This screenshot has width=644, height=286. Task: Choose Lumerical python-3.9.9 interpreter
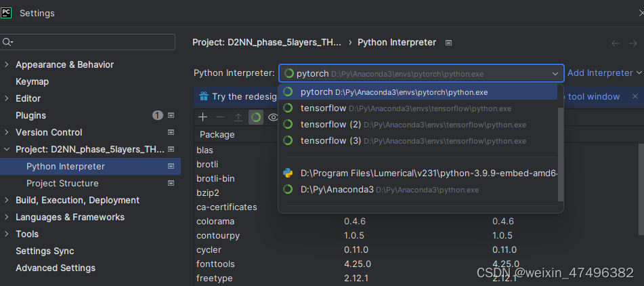[x=420, y=173]
